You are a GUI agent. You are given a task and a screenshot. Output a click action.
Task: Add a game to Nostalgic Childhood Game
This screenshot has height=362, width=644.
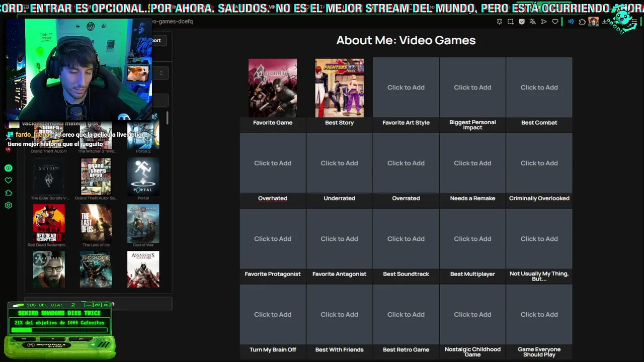(x=472, y=314)
